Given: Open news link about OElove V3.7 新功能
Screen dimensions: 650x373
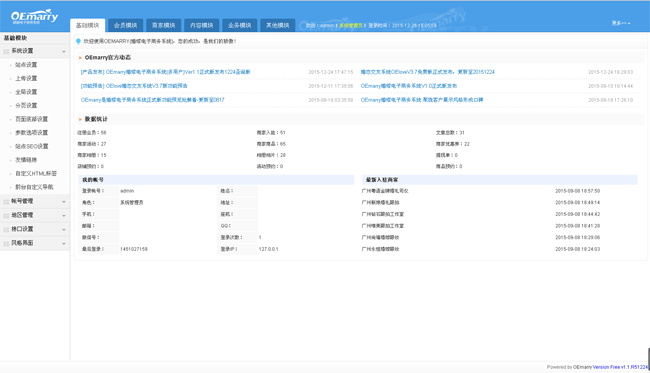Looking at the screenshot, I should point(134,86).
